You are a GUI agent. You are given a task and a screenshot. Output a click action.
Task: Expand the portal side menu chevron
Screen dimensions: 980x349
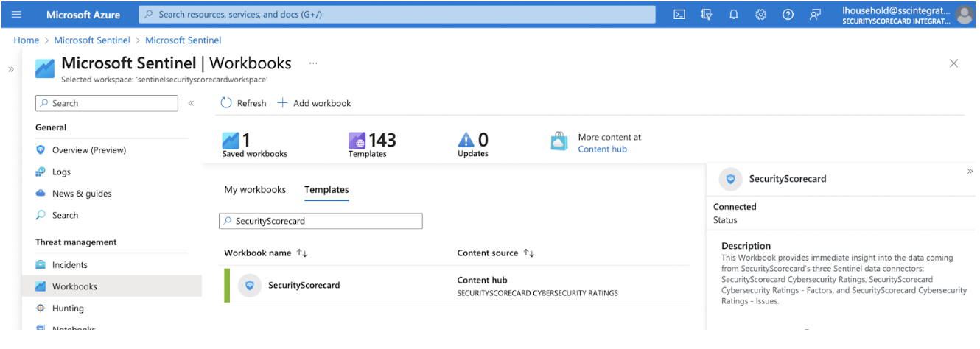click(x=11, y=69)
